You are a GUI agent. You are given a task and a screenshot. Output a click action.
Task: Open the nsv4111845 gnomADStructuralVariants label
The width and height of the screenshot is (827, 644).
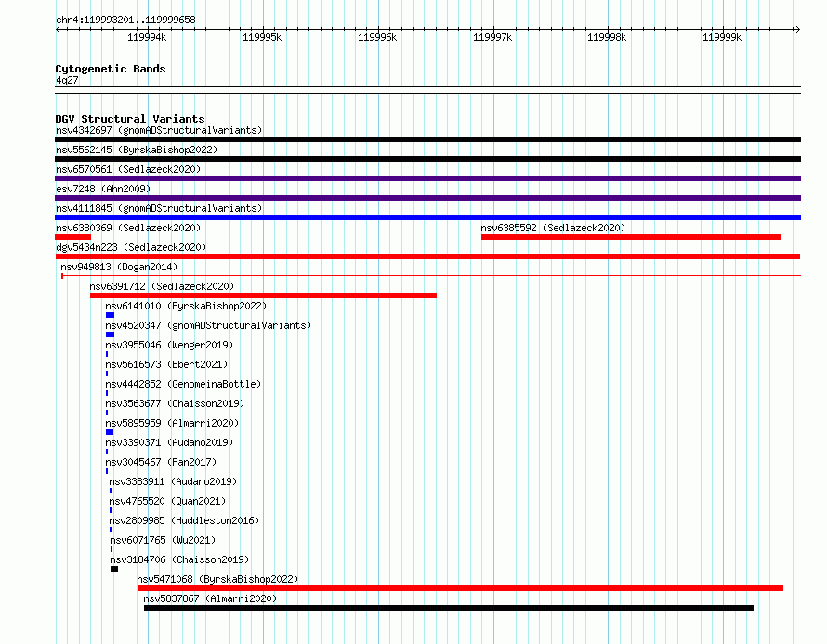click(159, 208)
